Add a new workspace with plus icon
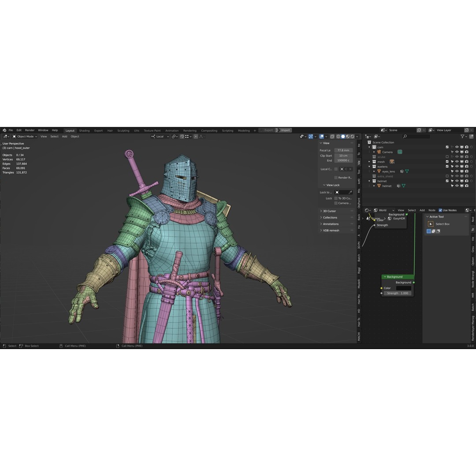Image resolution: width=476 pixels, height=476 pixels. coord(255,131)
